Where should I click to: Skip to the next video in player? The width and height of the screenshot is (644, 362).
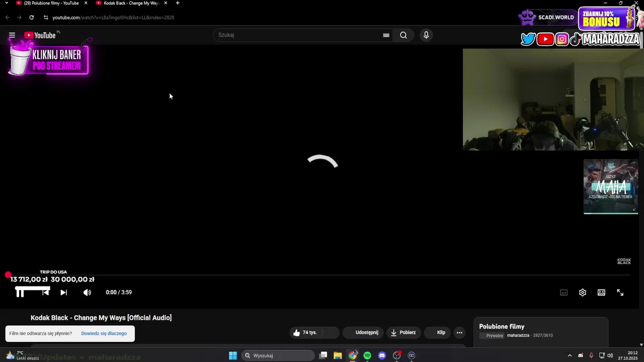pos(64,293)
